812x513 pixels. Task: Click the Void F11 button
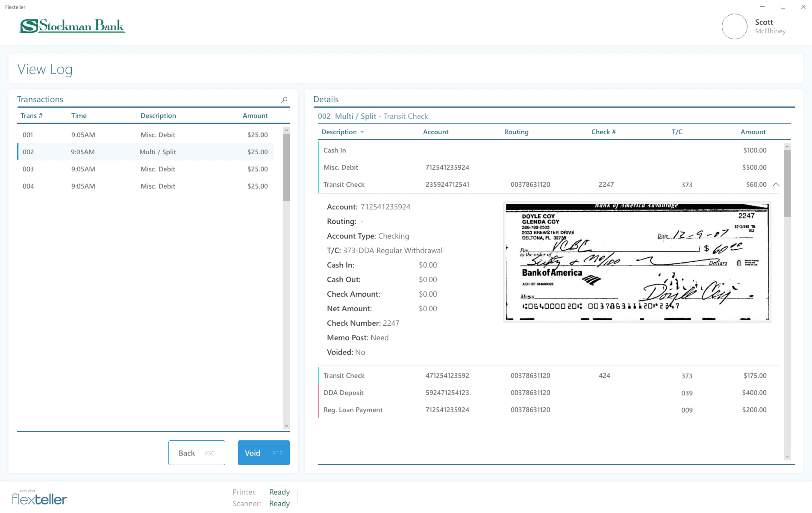tap(264, 453)
